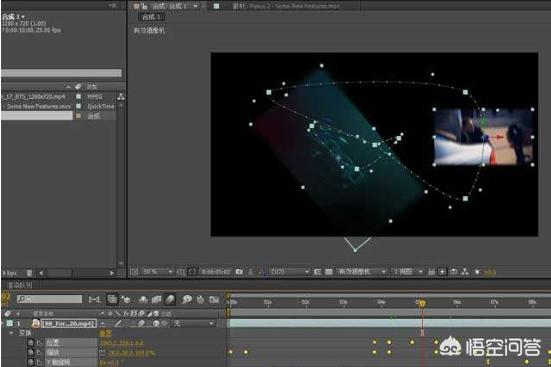The height and width of the screenshot is (367, 551).
Task: Select the video layer thumbnail in the viewer
Action: 483,136
